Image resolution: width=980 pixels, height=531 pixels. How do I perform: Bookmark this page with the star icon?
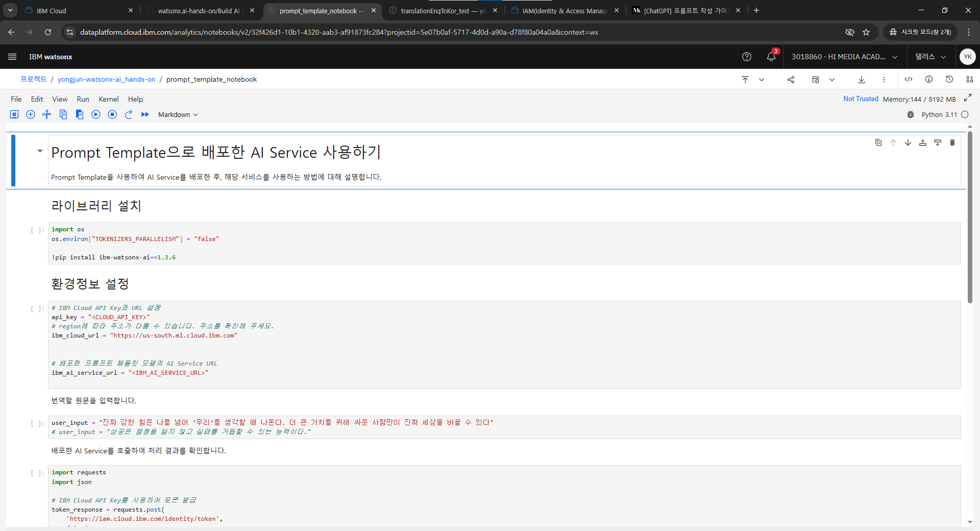(866, 32)
